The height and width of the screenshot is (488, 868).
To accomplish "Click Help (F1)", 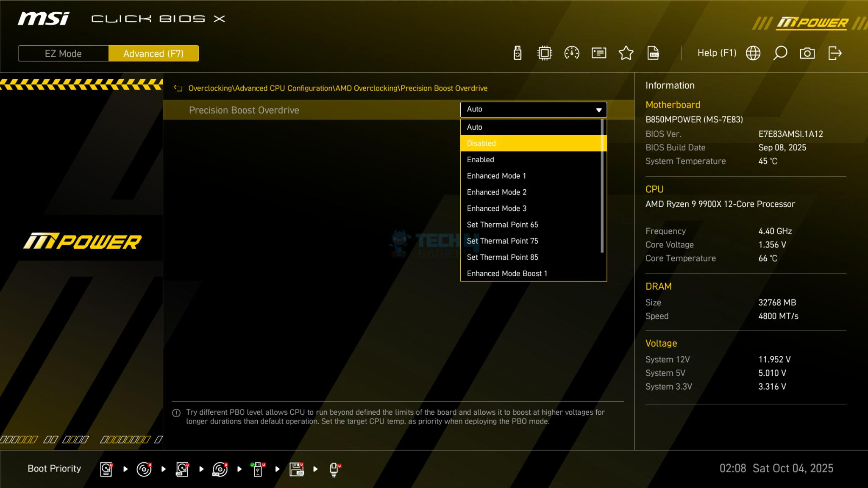I will click(717, 53).
